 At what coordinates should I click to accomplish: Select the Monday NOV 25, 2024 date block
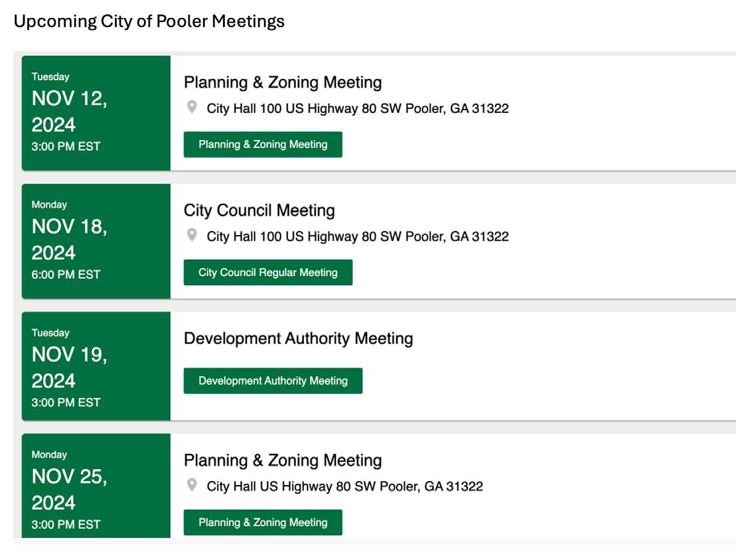96,488
